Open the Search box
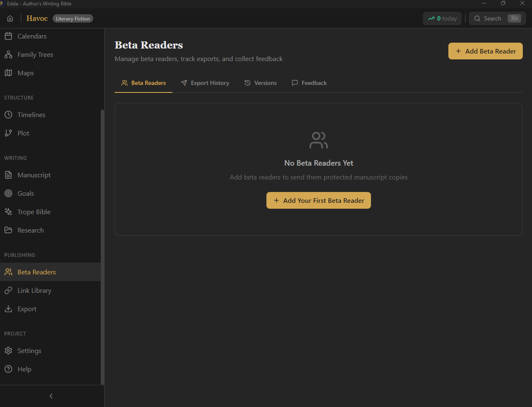This screenshot has width=532, height=407. pos(497,18)
